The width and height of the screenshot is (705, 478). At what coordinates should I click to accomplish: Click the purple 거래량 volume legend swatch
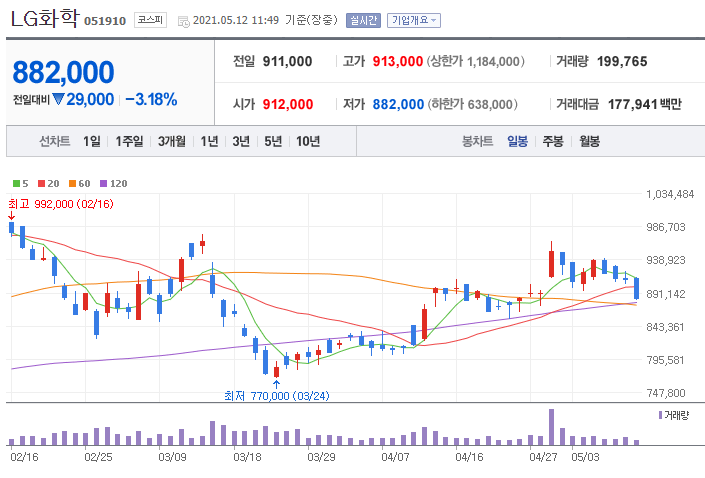click(x=660, y=415)
